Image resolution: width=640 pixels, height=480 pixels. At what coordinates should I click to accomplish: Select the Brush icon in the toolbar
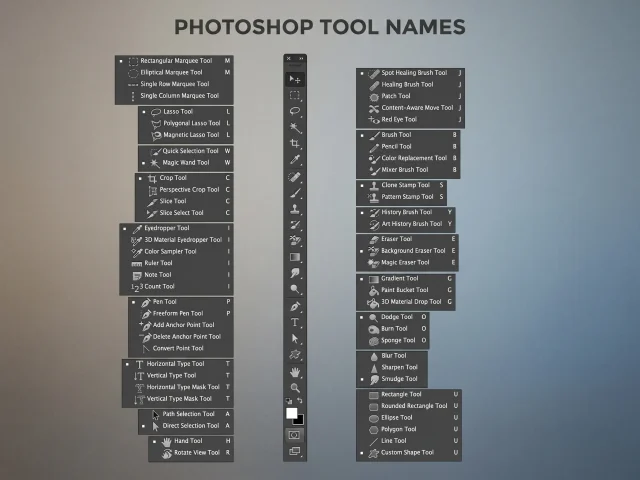click(295, 193)
